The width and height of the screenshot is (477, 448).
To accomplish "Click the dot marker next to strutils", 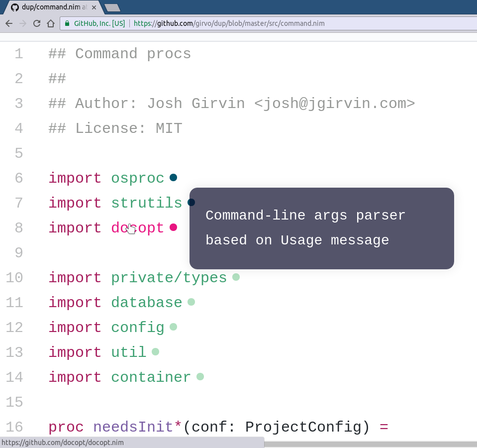I will coord(191,203).
